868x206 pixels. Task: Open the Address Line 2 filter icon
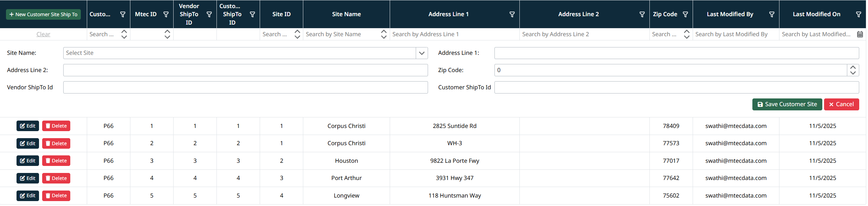tap(642, 14)
